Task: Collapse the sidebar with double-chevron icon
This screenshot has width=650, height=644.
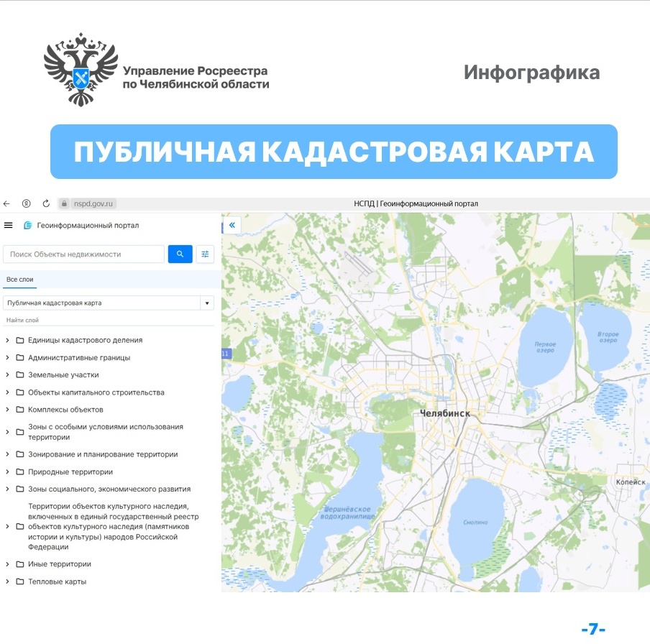Action: (x=232, y=226)
